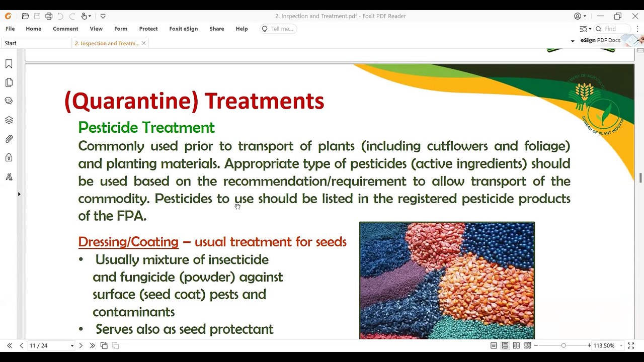Expand Customize Quick Access Toolbar arrow
The width and height of the screenshot is (644, 362).
pos(103,16)
